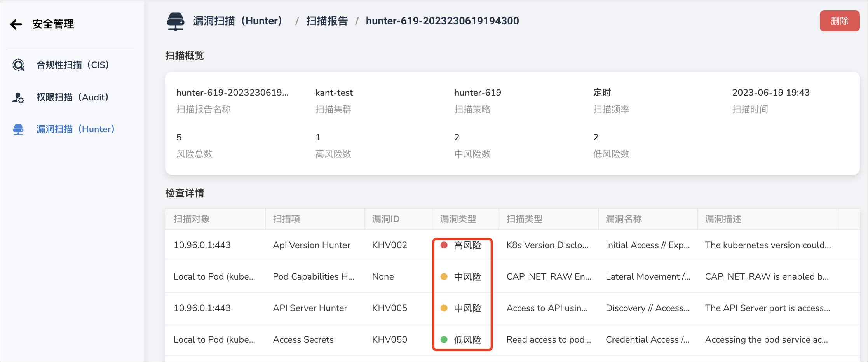
Task: Click the 2023-06-19 19:43 scan time
Action: (771, 93)
